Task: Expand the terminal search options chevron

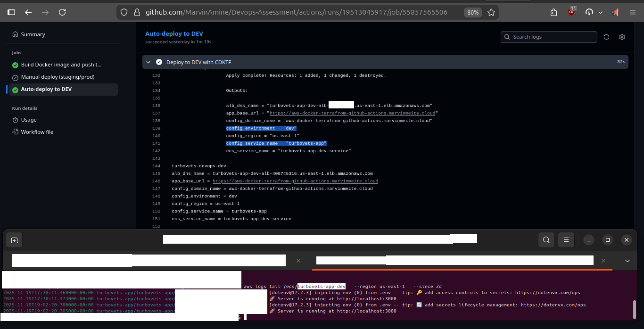Action: coord(627,260)
